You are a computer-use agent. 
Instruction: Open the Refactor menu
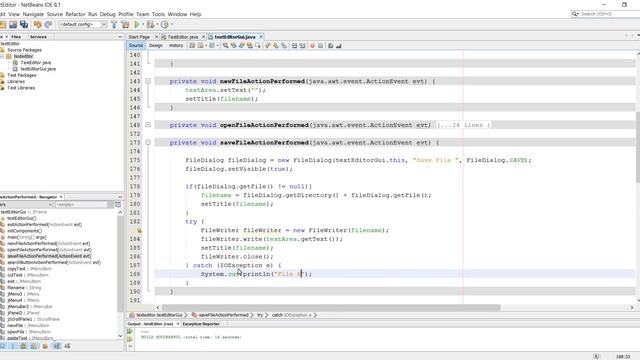click(x=75, y=14)
